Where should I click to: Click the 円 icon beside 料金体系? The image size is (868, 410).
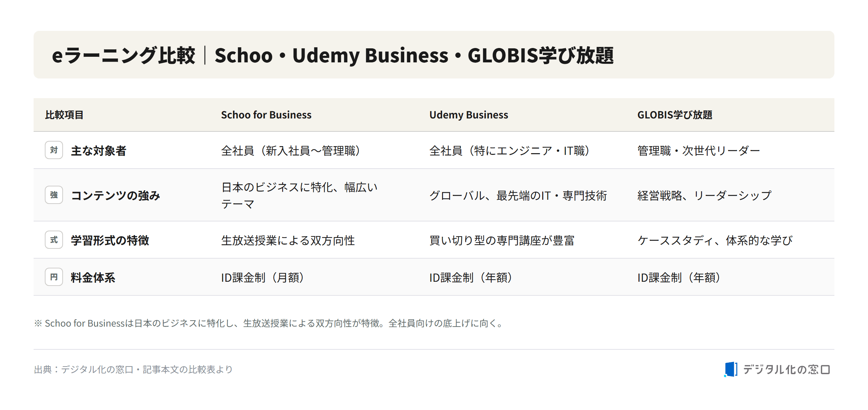[x=54, y=277]
